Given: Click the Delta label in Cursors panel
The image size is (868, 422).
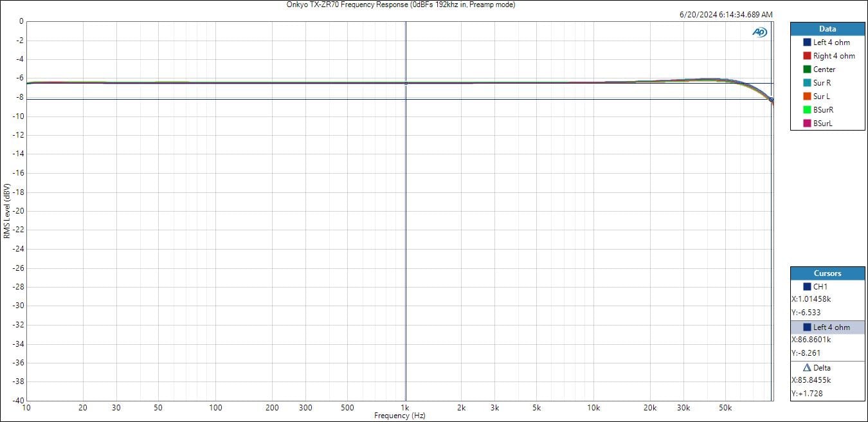Looking at the screenshot, I should click(822, 368).
